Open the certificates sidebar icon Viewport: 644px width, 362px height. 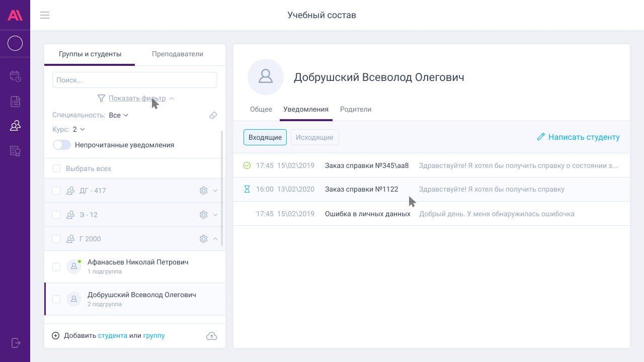(15, 151)
